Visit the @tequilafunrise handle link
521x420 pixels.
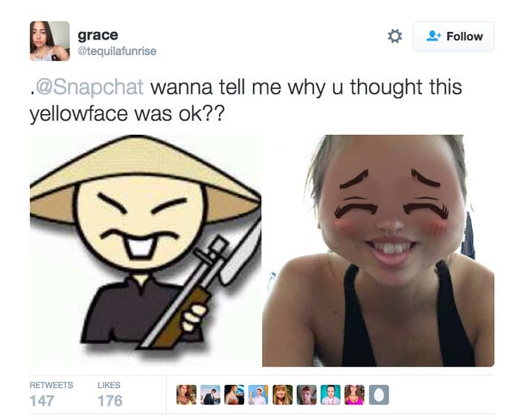tap(117, 51)
